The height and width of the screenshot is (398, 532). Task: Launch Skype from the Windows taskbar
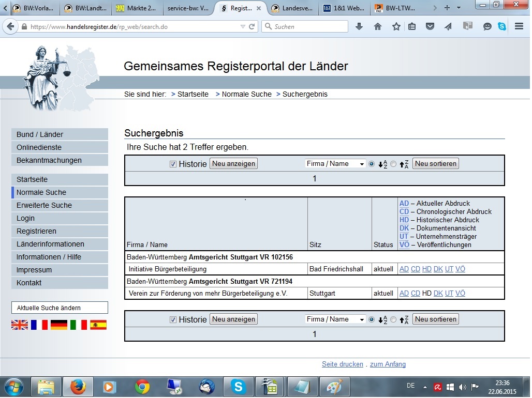[x=238, y=387]
